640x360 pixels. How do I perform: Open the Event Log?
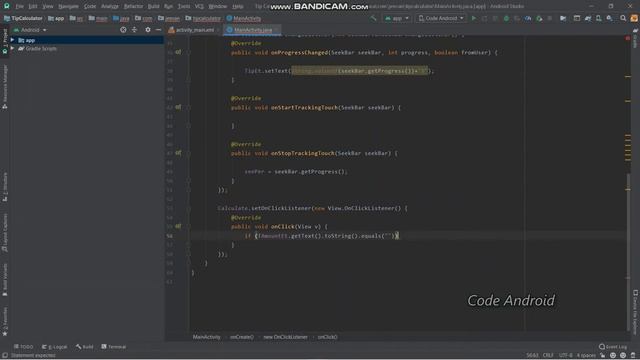[x=613, y=347]
